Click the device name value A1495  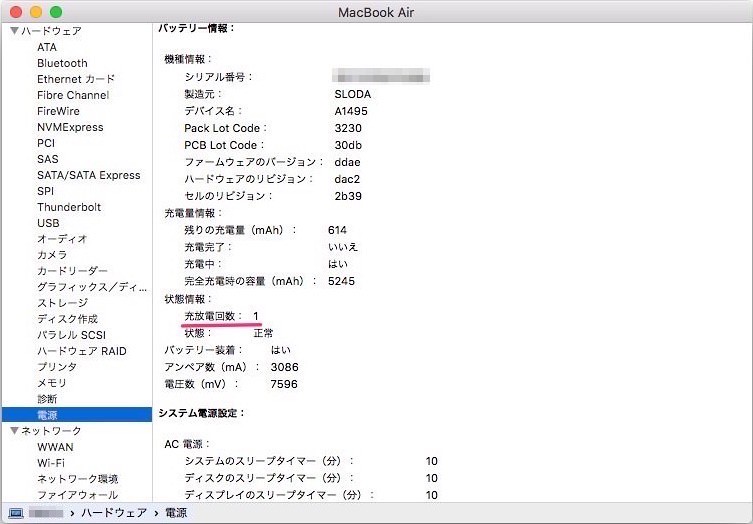tap(351, 111)
